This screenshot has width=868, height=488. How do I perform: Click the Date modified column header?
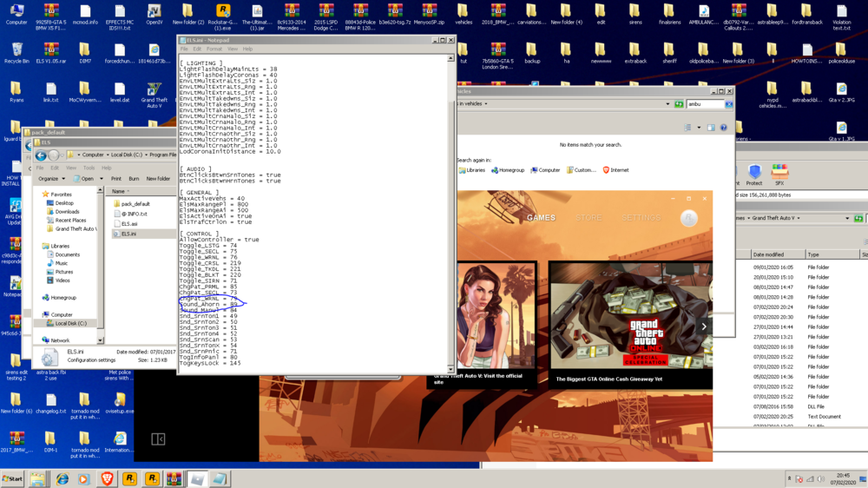[x=777, y=254]
